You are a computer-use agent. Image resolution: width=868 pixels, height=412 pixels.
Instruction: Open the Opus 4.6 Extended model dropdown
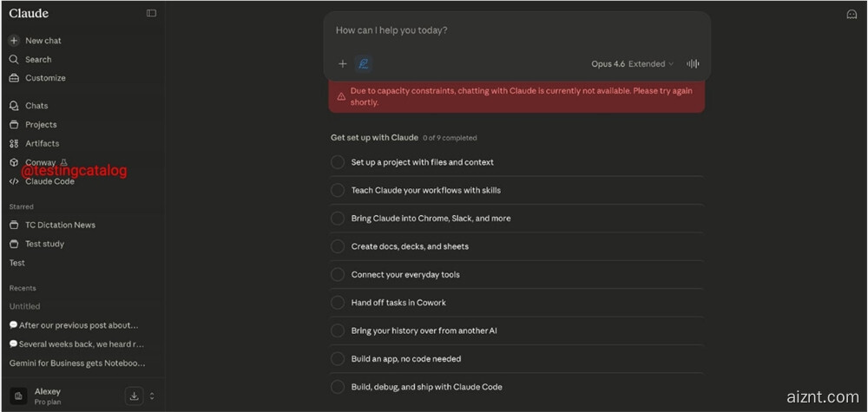(x=632, y=64)
